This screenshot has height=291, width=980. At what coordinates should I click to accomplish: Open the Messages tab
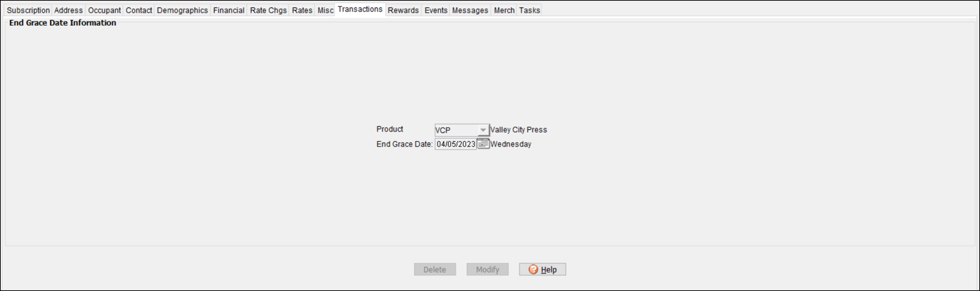tap(470, 10)
